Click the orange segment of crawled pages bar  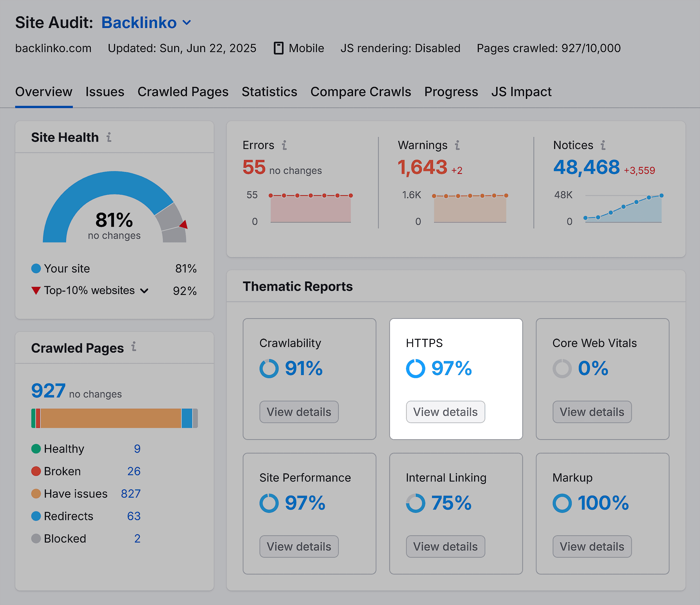click(111, 418)
